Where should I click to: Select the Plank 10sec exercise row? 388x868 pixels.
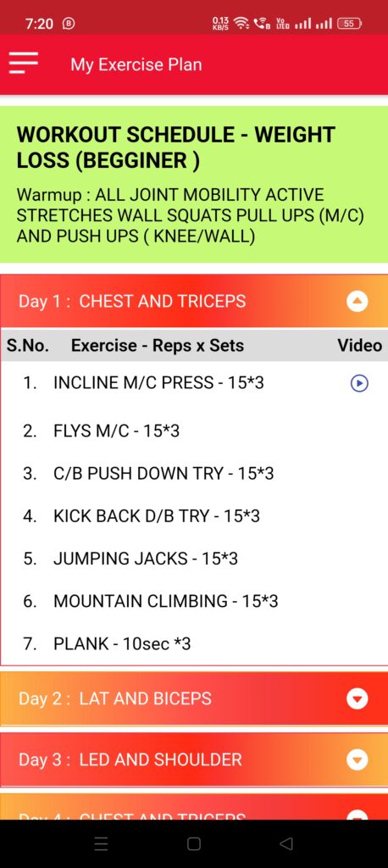point(194,644)
